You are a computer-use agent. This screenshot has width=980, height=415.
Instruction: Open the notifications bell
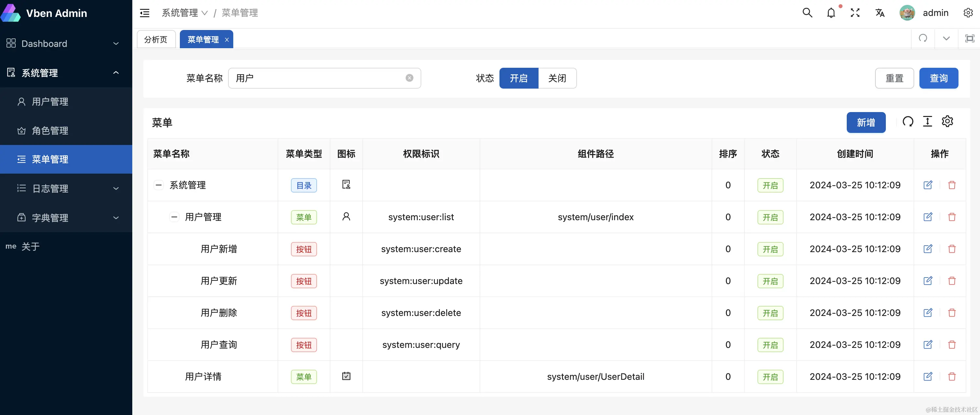(831, 13)
